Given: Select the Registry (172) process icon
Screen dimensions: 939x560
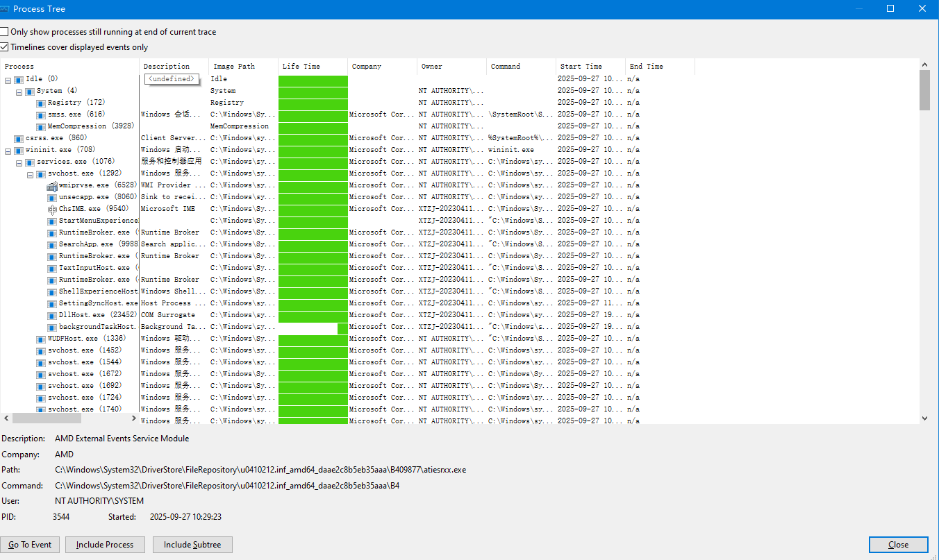Looking at the screenshot, I should [41, 103].
